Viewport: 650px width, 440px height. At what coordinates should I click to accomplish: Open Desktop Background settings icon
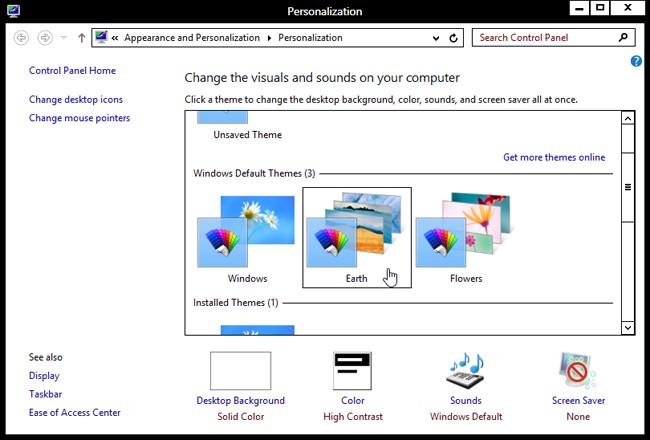point(240,371)
